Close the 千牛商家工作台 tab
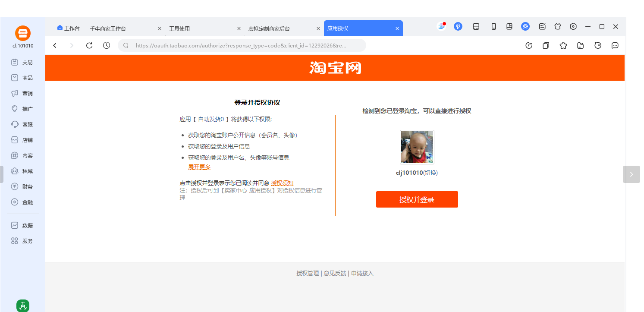Screen dimensions: 644x312 click(160, 28)
